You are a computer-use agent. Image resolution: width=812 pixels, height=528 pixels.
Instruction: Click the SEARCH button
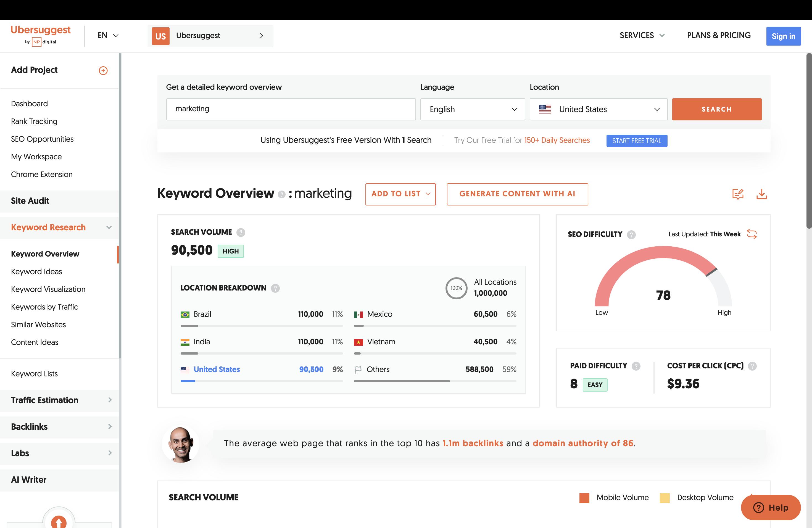(x=716, y=109)
